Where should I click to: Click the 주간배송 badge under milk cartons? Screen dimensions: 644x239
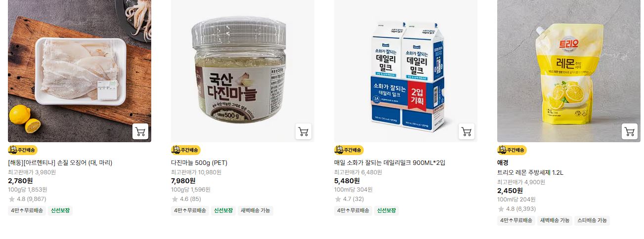click(349, 150)
